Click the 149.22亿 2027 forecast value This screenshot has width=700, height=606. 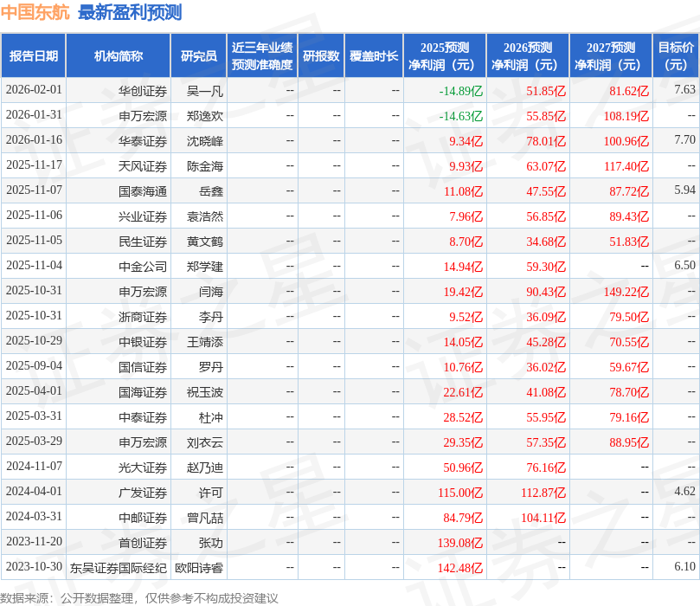click(626, 292)
